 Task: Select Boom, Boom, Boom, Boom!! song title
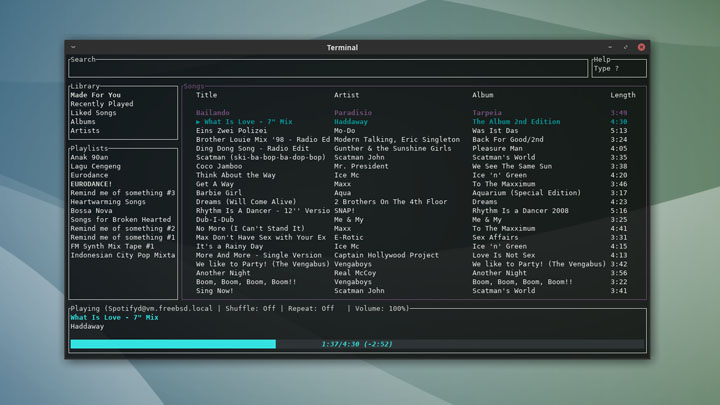(x=246, y=282)
